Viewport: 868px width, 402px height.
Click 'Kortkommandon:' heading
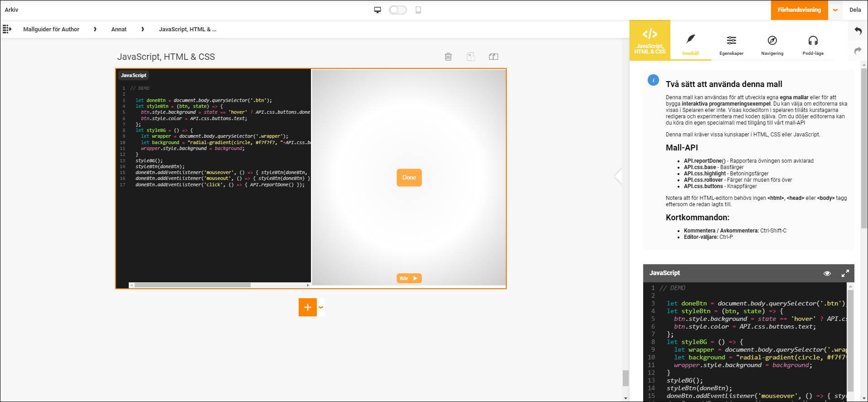697,218
